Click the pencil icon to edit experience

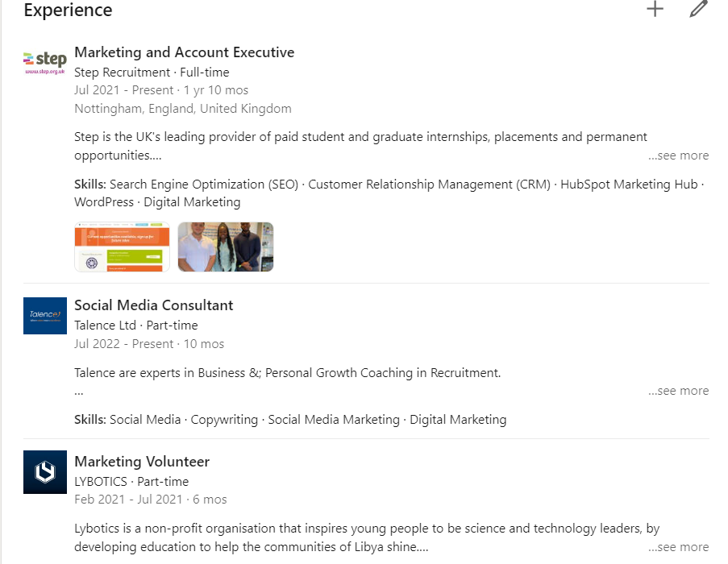click(698, 10)
